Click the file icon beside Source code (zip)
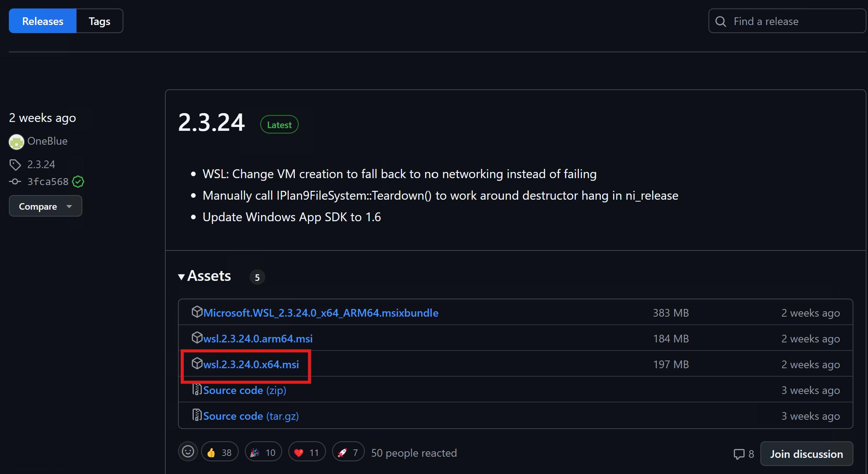 coord(197,389)
